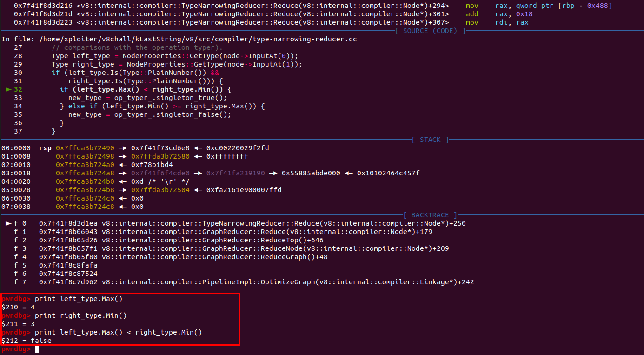Click source line 28 declaring left_type

tap(175, 56)
